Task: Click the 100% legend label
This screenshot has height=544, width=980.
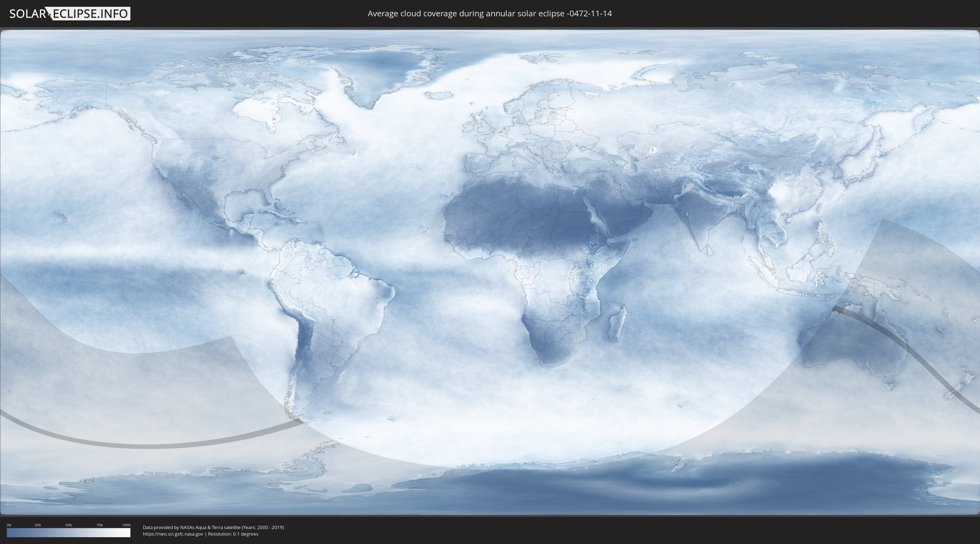Action: pos(126,525)
